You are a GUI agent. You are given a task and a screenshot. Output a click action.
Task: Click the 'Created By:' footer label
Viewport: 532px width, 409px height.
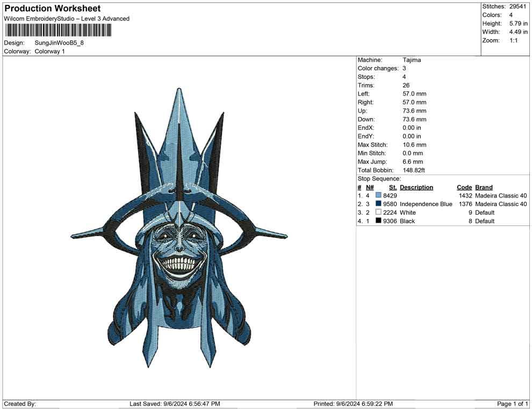click(x=20, y=404)
